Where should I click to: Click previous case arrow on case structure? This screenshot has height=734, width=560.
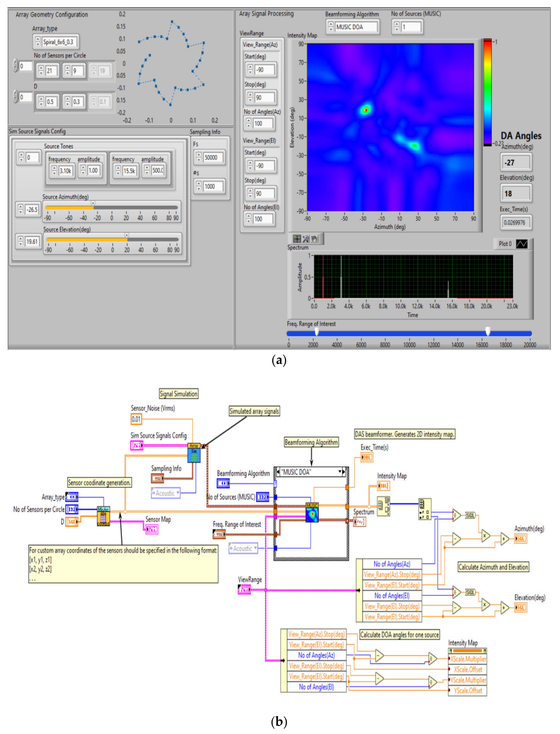coord(278,472)
